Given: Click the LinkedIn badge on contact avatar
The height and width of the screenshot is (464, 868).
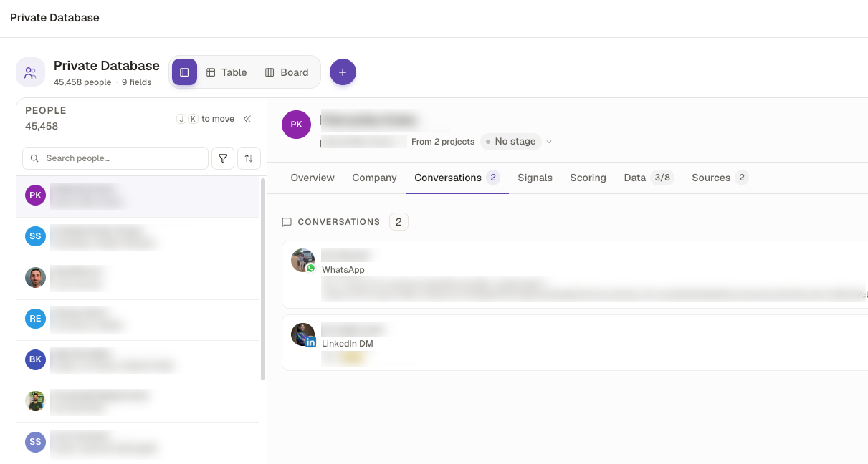Looking at the screenshot, I should tap(310, 342).
